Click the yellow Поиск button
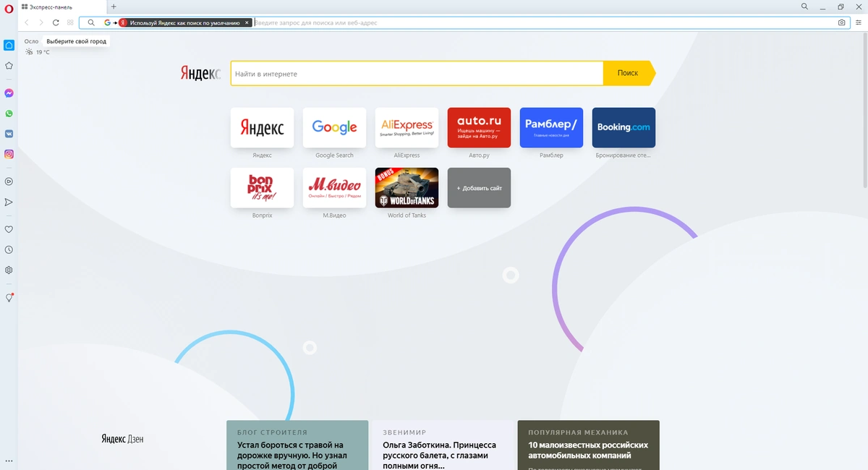This screenshot has height=470, width=868. (x=628, y=74)
